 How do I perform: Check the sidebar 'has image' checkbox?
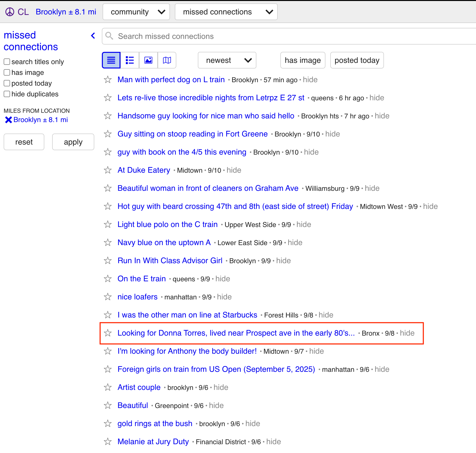pyautogui.click(x=7, y=72)
